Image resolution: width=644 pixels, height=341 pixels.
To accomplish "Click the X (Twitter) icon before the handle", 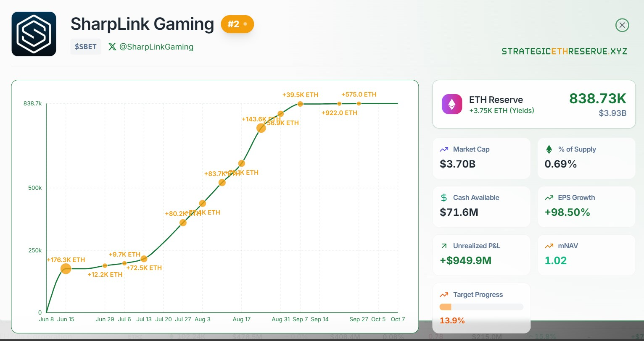I will point(112,47).
